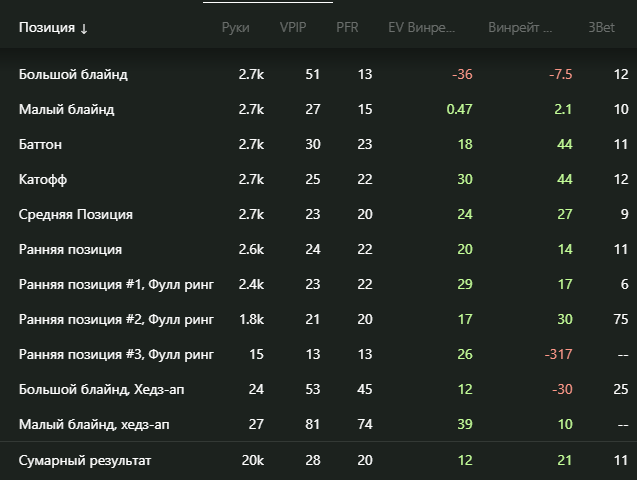
Task: Click the Винрейт column header
Action: [519, 28]
